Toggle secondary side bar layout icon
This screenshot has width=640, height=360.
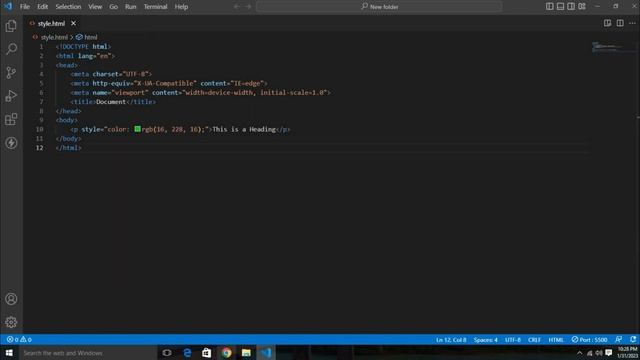click(571, 7)
